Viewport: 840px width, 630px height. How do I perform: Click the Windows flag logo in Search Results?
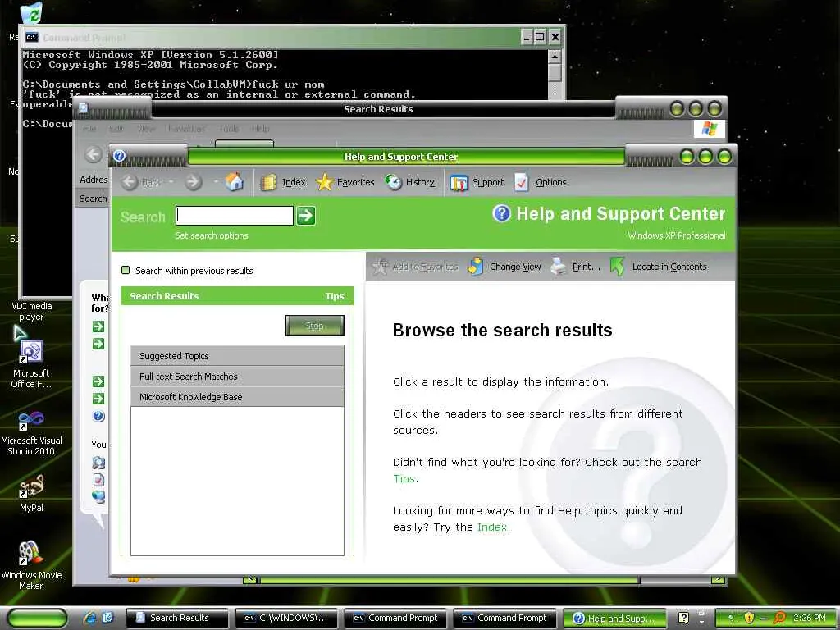tap(710, 129)
